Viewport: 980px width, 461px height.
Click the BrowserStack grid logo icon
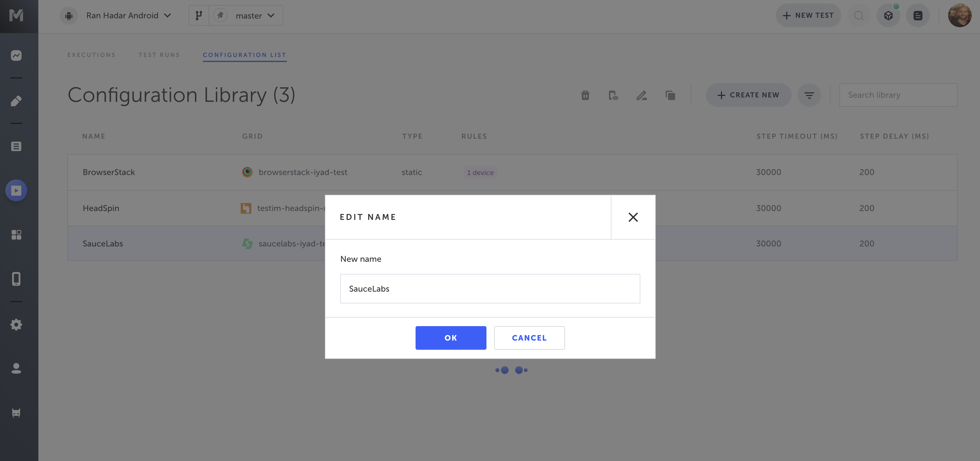(x=247, y=172)
